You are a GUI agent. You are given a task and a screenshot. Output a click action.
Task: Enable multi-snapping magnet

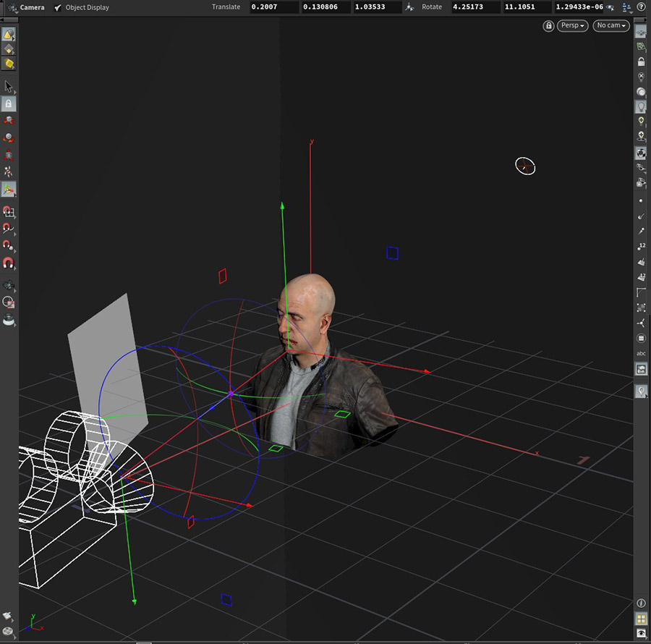tap(8, 263)
